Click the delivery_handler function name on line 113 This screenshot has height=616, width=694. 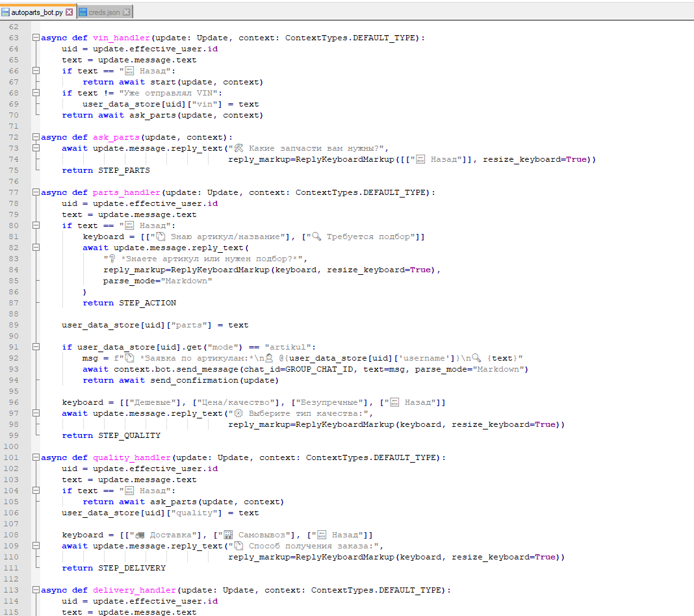tap(134, 590)
